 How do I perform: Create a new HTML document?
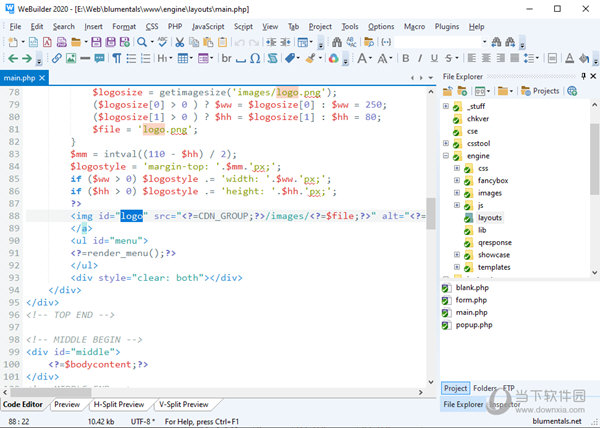(33, 42)
